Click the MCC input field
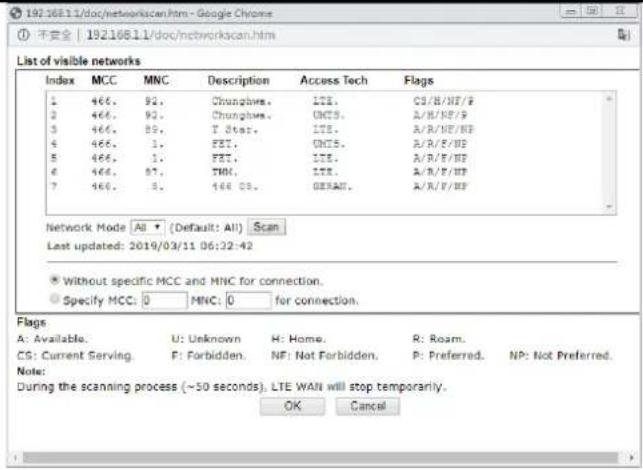 (164, 301)
